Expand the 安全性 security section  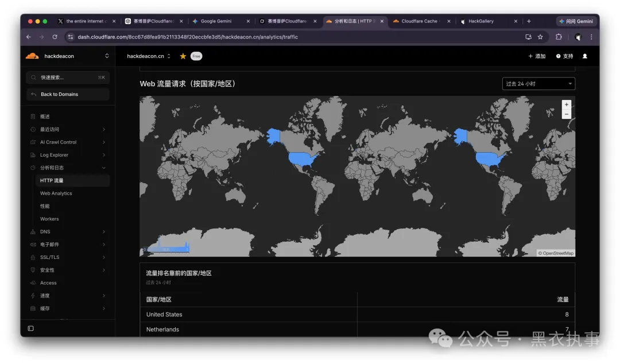point(68,270)
